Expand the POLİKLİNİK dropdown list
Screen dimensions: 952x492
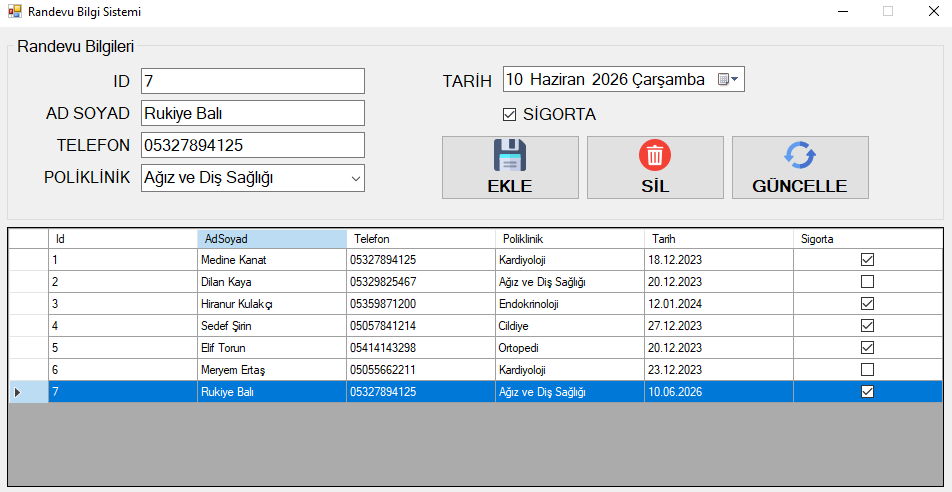[x=355, y=178]
